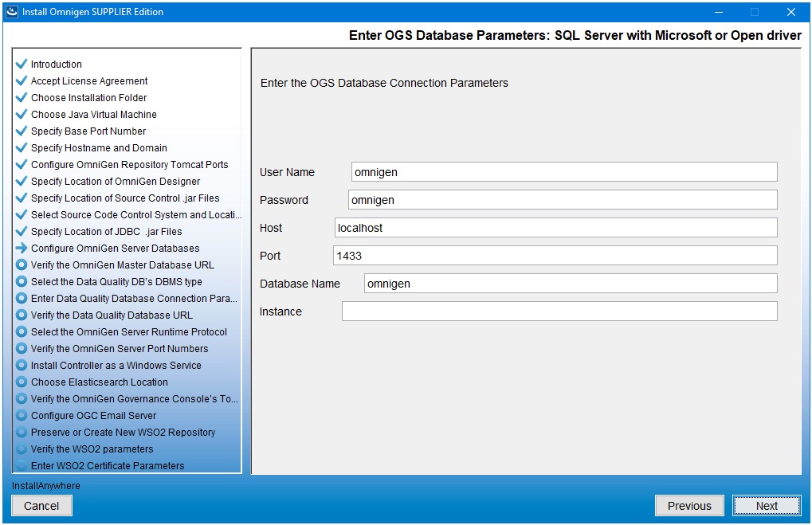
Task: Edit the Port field value 1433
Action: click(555, 256)
